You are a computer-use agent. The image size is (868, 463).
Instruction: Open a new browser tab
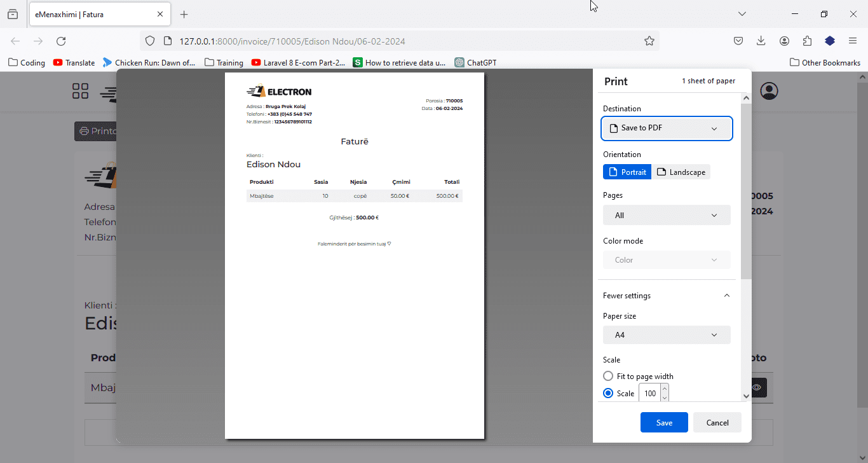coord(184,14)
